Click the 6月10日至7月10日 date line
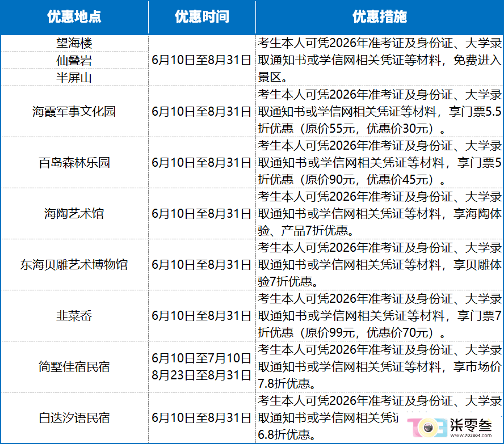504x444 pixels. (201, 358)
